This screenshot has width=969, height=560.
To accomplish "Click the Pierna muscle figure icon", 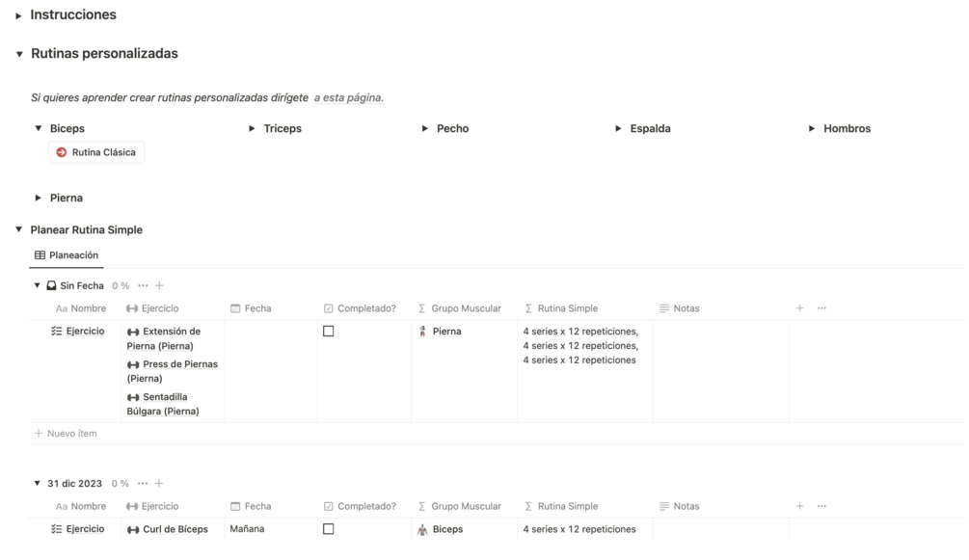I will click(x=422, y=332).
